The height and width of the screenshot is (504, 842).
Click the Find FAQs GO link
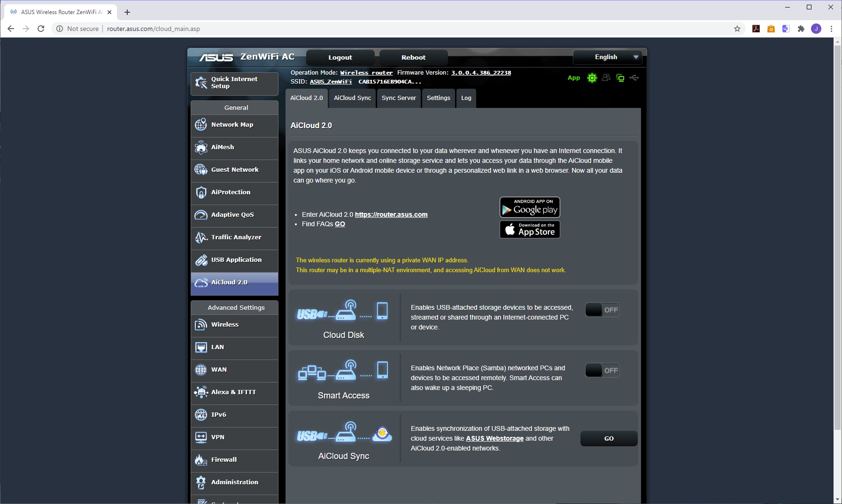340,224
